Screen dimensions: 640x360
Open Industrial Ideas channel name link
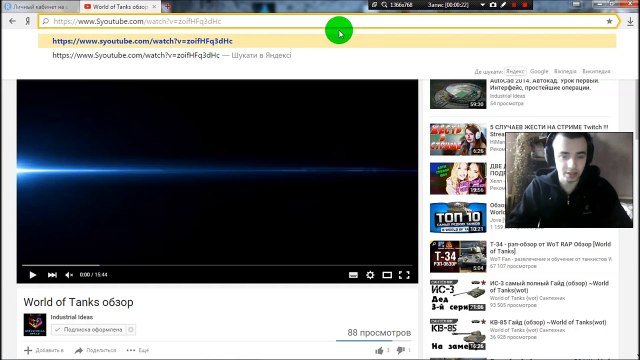coord(71,317)
